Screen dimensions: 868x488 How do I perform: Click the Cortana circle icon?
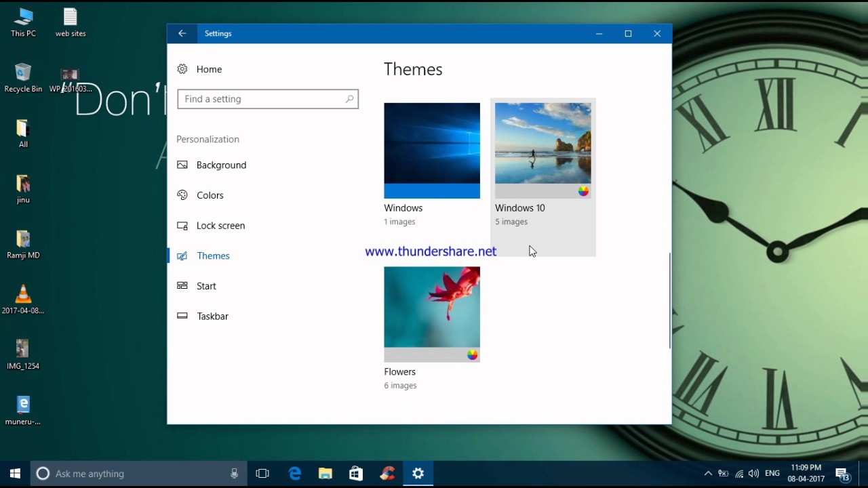click(x=43, y=474)
